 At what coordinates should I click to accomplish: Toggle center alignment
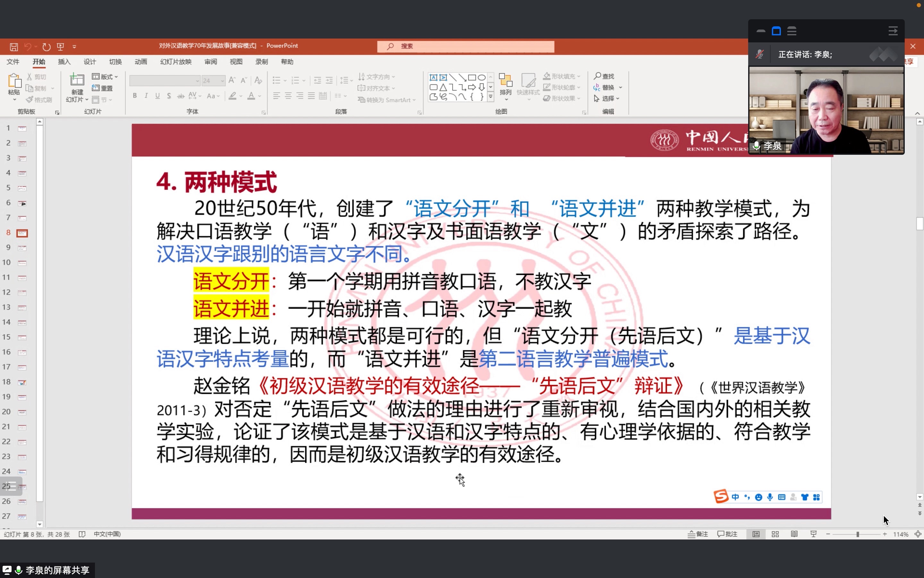pyautogui.click(x=288, y=96)
